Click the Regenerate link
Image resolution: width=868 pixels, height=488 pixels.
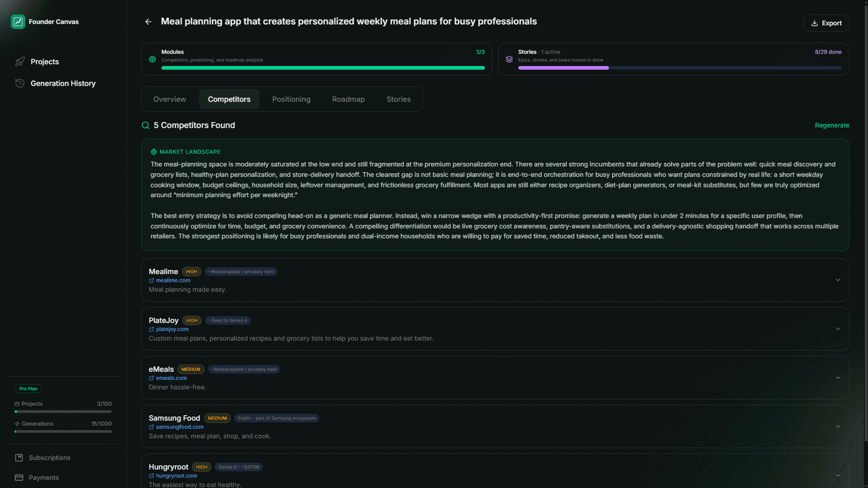coord(832,125)
